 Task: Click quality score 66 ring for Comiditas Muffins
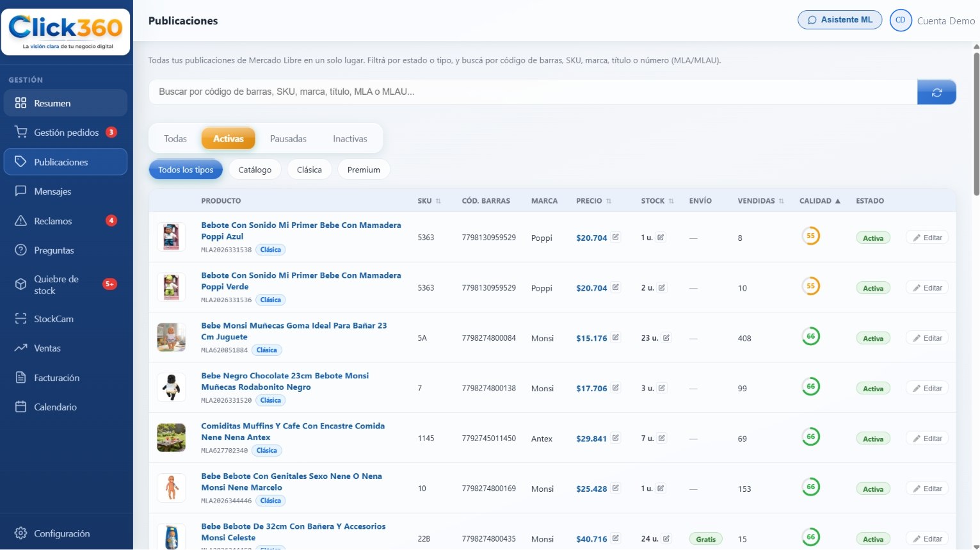(810, 437)
